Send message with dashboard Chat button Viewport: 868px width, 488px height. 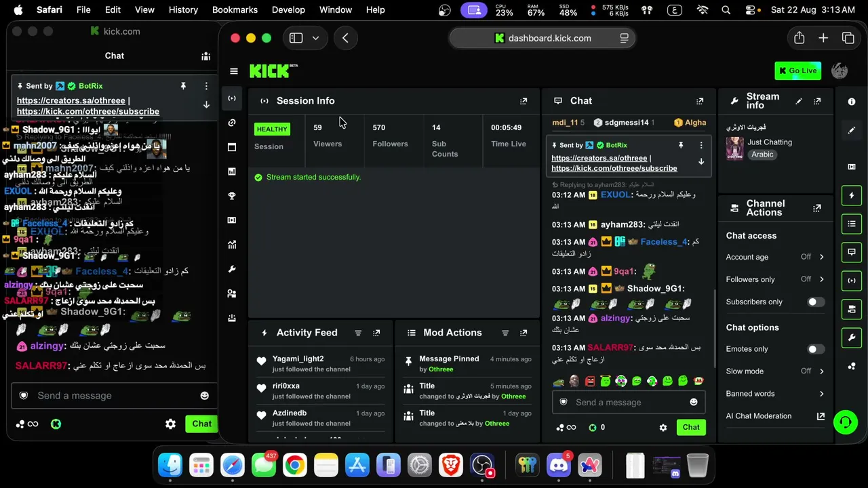[691, 428]
